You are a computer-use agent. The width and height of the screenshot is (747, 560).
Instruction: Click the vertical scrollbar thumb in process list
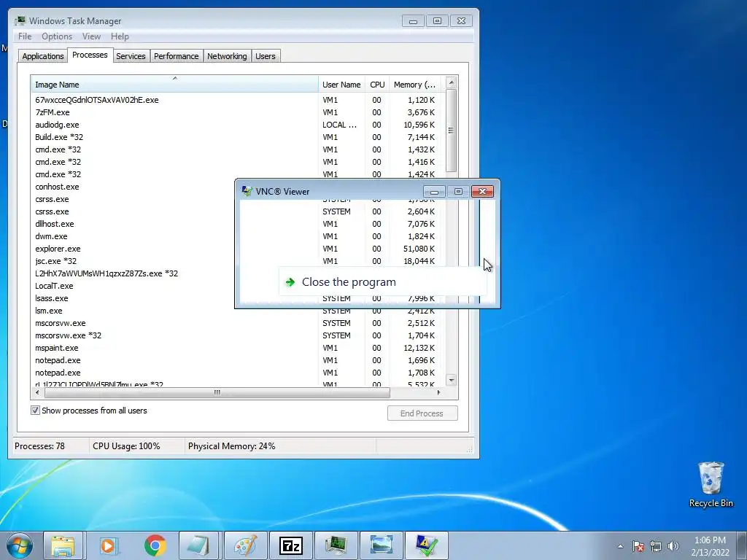(451, 131)
